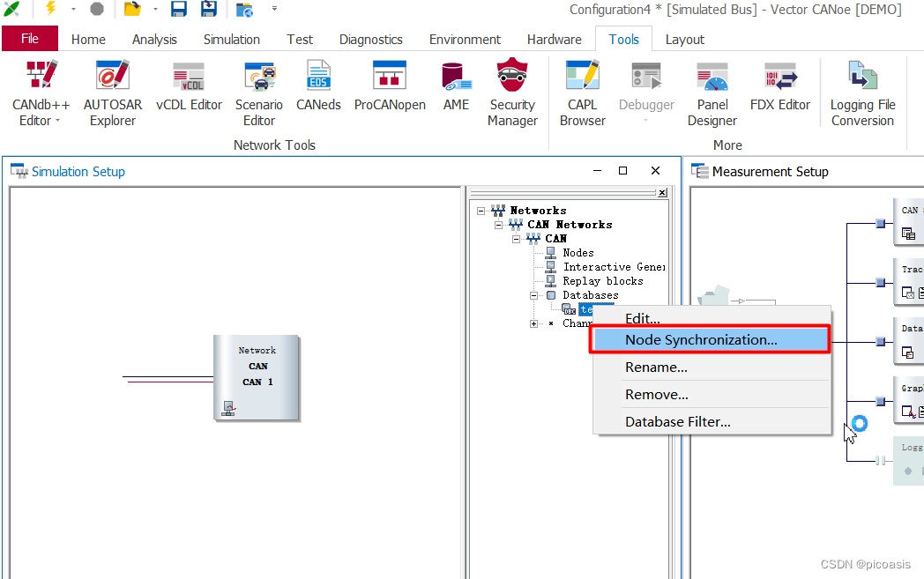Click the lightning bolt start measurement icon

(x=50, y=8)
